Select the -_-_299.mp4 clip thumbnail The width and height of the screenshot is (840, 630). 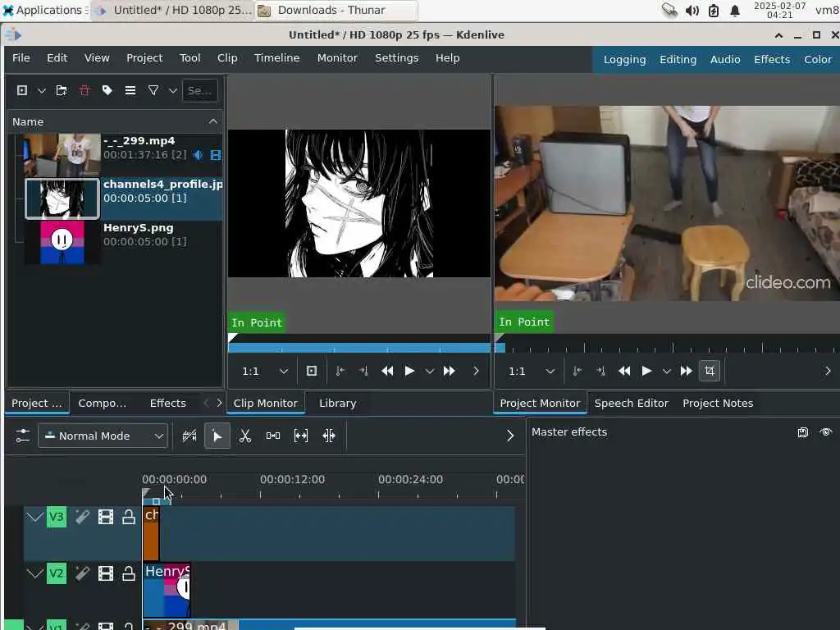[62, 155]
